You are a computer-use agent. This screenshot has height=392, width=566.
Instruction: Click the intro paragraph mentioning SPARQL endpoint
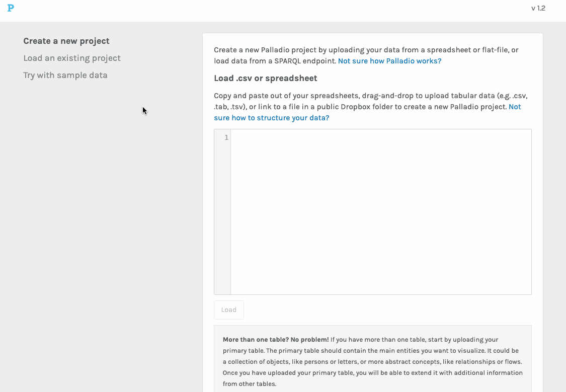click(366, 55)
